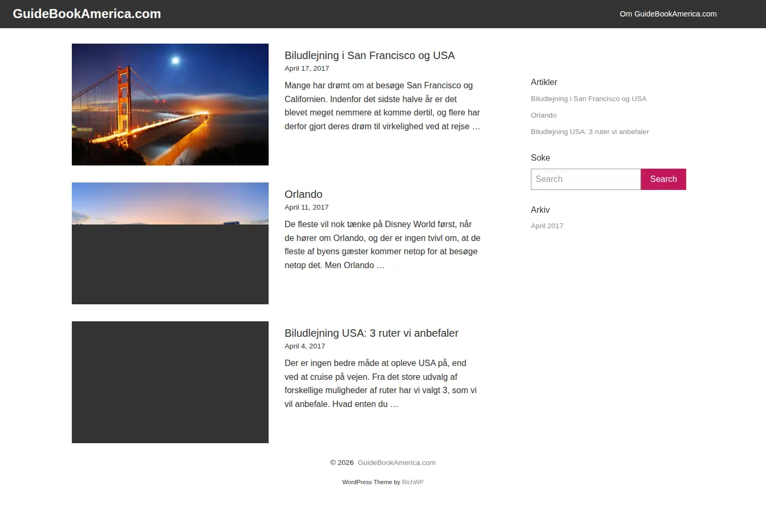This screenshot has height=532, width=766.
Task: Click the excerpt starting "De fleste vil nok"
Action: coord(382,245)
